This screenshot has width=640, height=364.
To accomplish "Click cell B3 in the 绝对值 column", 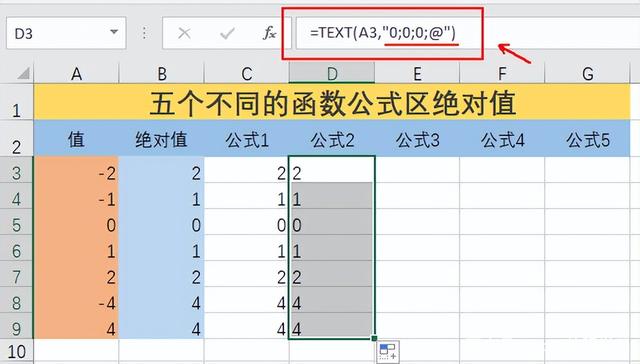I will pos(162,169).
